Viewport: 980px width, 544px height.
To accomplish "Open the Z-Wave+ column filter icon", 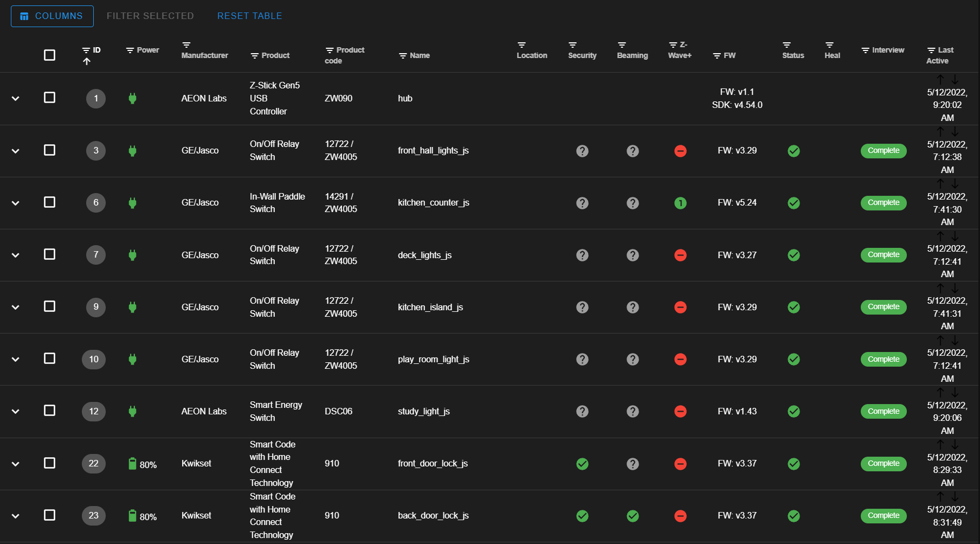I will point(673,45).
